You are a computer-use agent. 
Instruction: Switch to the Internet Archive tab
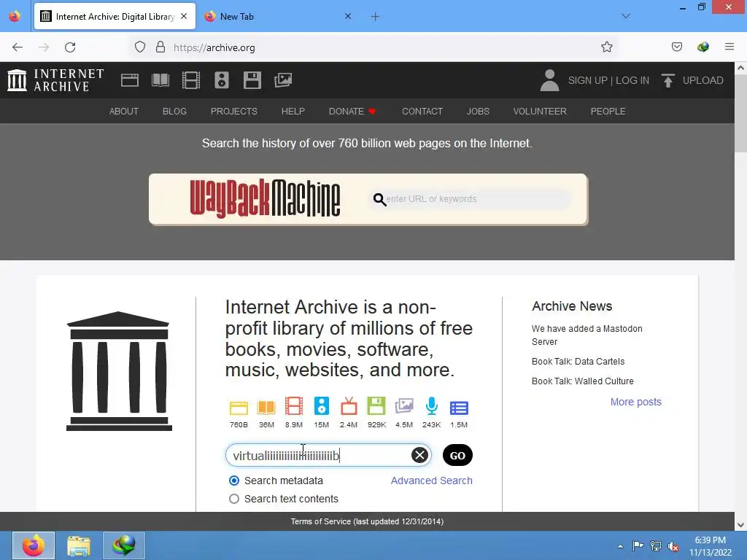[x=115, y=16]
